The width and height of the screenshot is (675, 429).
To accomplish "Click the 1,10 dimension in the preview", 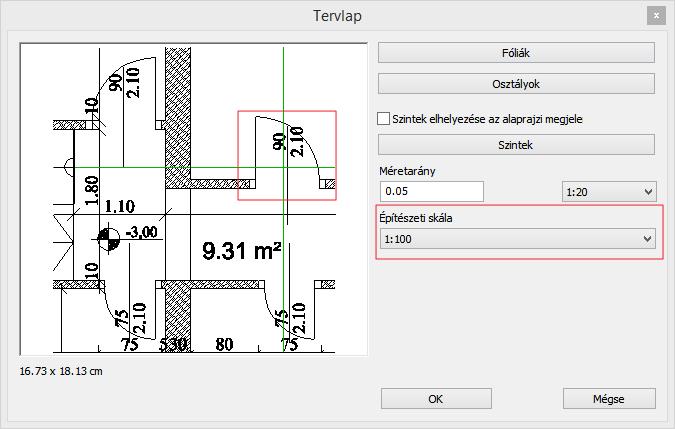I will pyautogui.click(x=120, y=207).
